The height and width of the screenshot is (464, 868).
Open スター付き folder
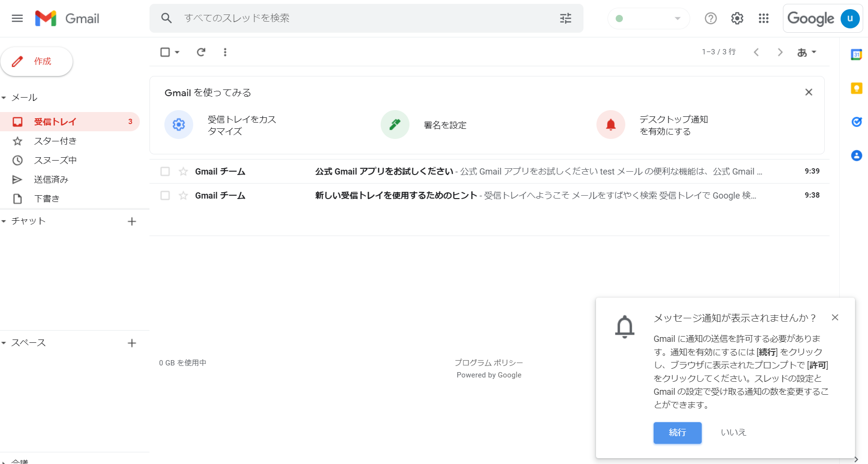pyautogui.click(x=70, y=141)
